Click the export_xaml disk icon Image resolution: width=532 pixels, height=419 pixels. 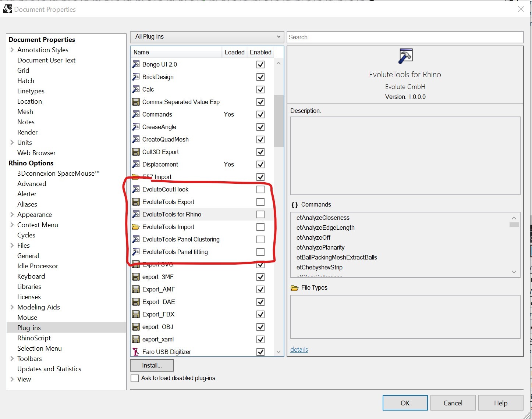tap(136, 339)
